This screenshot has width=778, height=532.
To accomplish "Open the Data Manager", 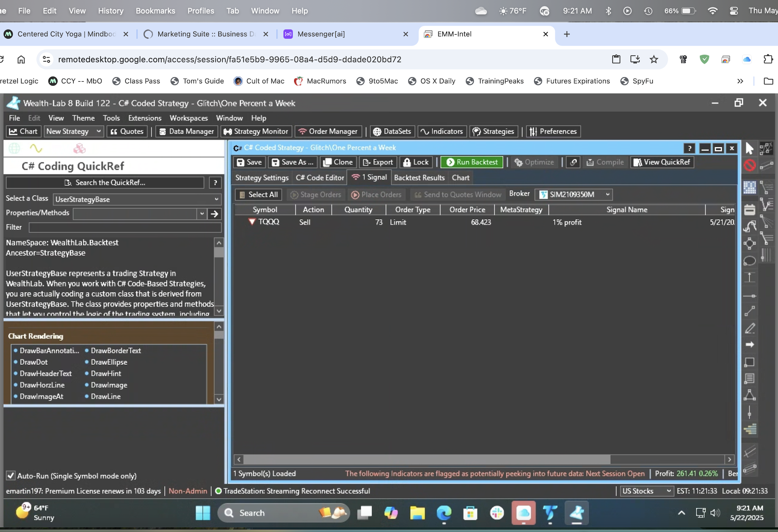I will 187,131.
